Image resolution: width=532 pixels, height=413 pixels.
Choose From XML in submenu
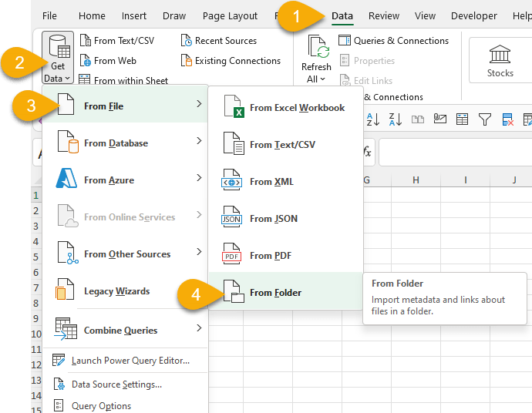pyautogui.click(x=271, y=182)
